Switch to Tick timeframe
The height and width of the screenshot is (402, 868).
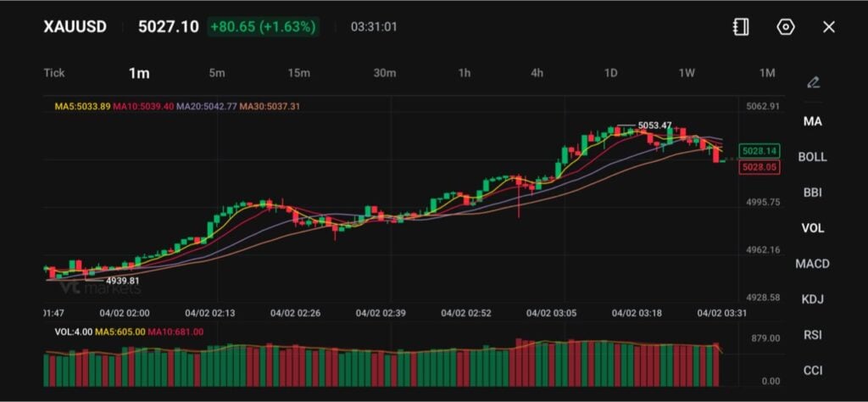click(54, 73)
